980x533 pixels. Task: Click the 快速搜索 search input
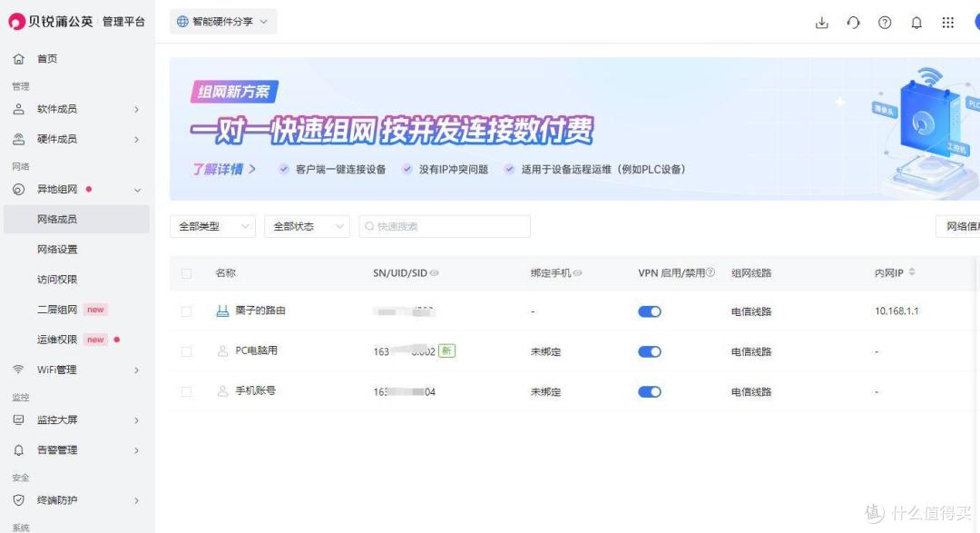pyautogui.click(x=445, y=226)
